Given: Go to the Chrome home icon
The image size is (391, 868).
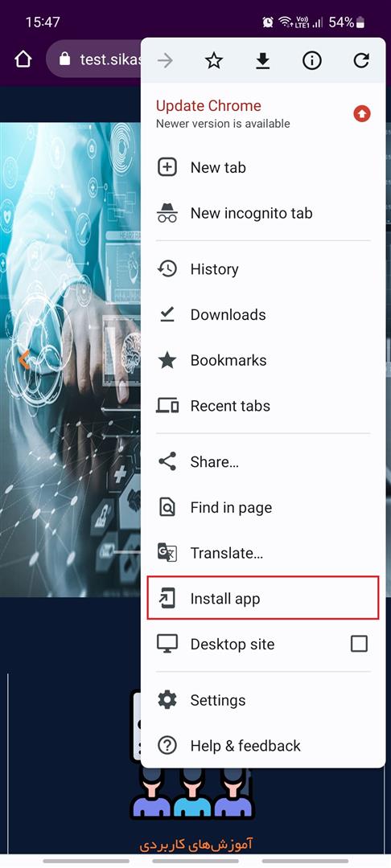Looking at the screenshot, I should [x=23, y=59].
